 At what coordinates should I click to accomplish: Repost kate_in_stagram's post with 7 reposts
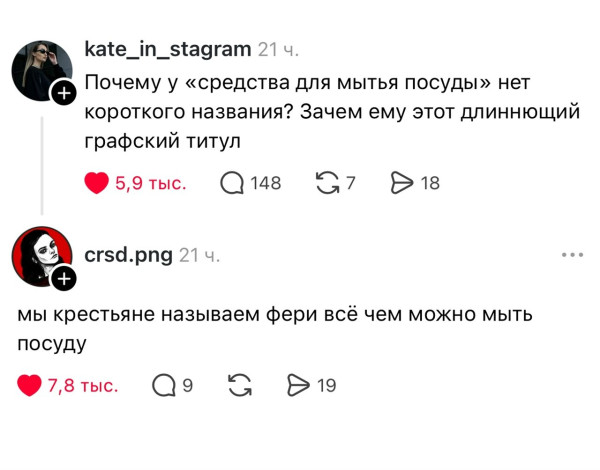(x=327, y=183)
